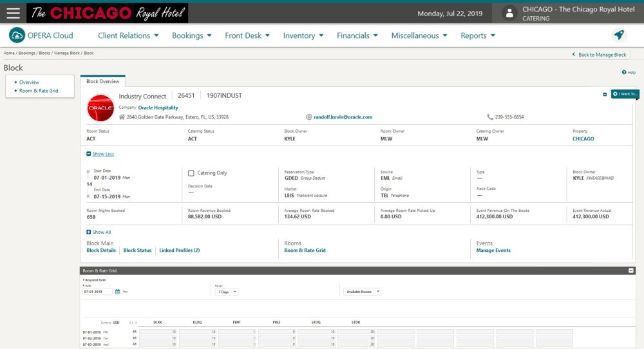Click the Blocks breadcrumb
The width and height of the screenshot is (644, 349).
click(44, 53)
